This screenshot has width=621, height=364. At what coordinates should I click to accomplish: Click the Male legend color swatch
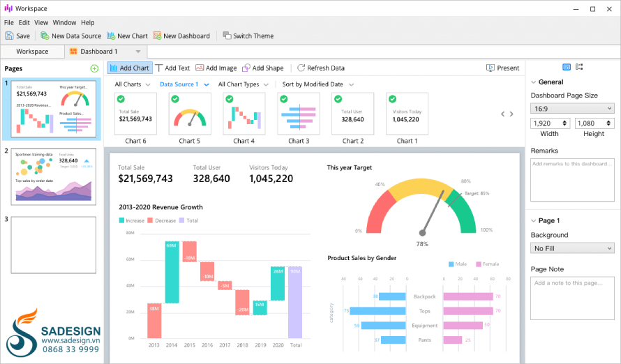point(451,264)
